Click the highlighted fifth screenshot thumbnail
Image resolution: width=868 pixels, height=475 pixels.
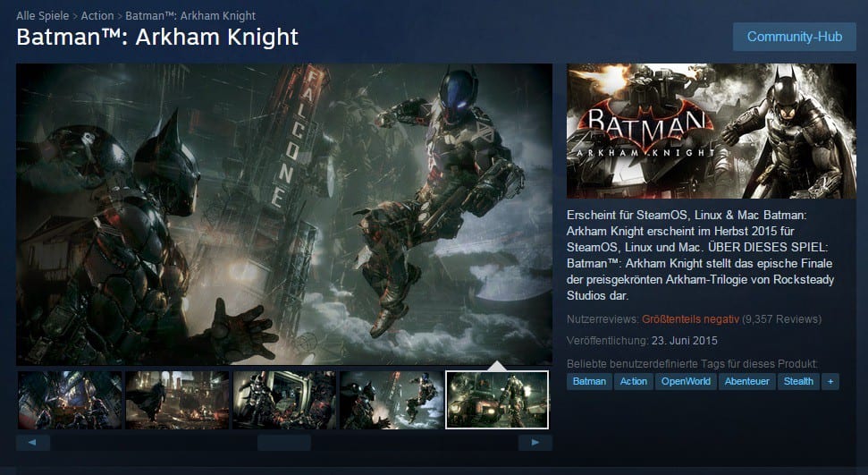[x=497, y=400]
